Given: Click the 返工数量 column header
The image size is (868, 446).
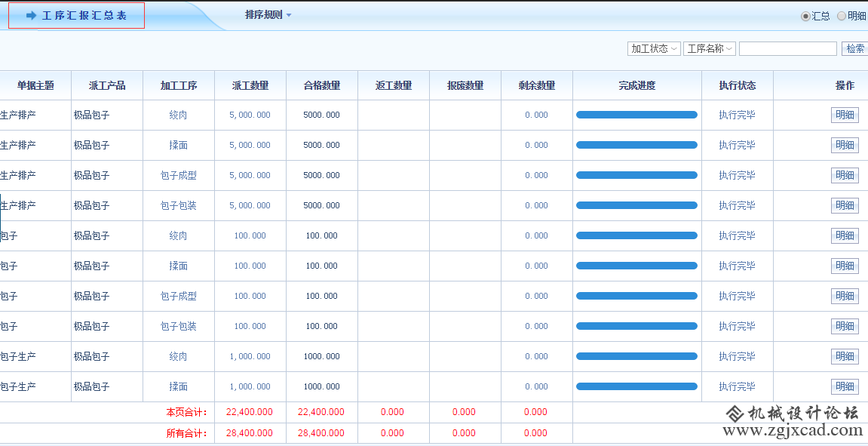Looking at the screenshot, I should [394, 85].
